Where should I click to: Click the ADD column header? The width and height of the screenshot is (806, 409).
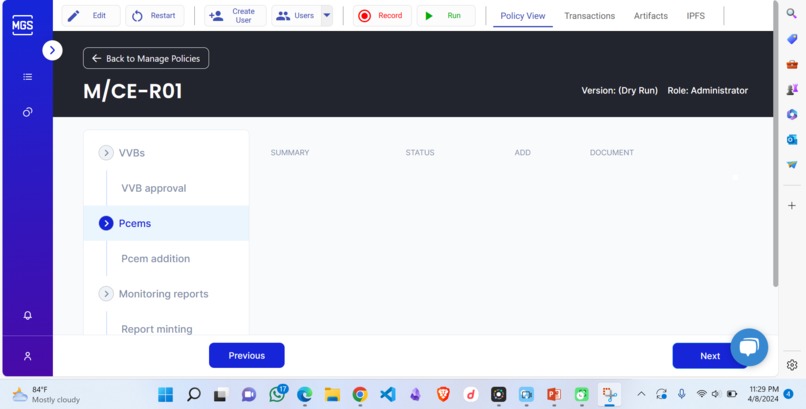point(523,153)
